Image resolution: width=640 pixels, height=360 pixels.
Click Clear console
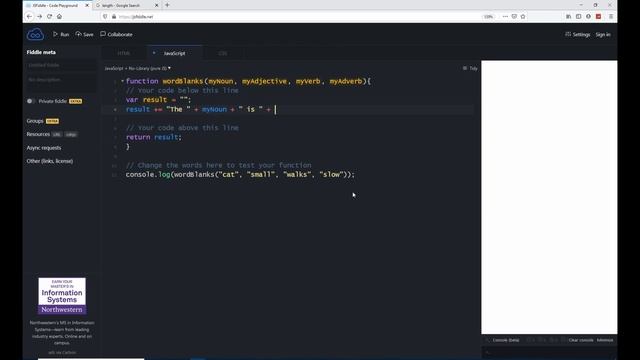click(580, 340)
